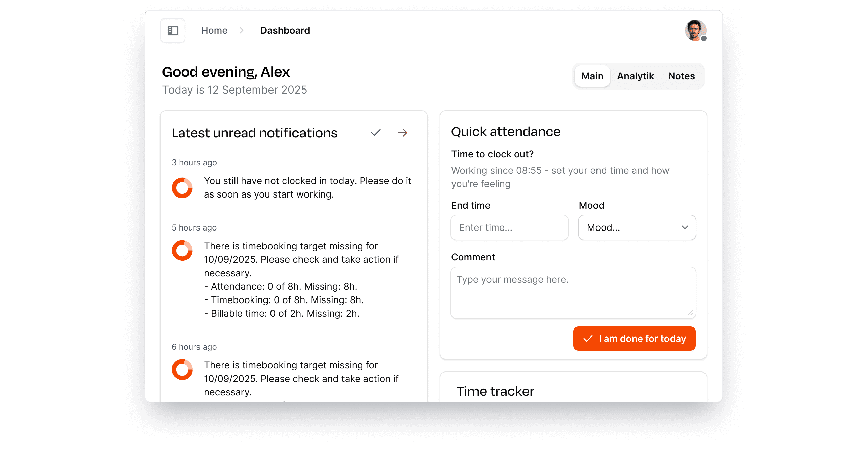Go to Home breadcrumb link
The image size is (868, 461).
pos(214,30)
